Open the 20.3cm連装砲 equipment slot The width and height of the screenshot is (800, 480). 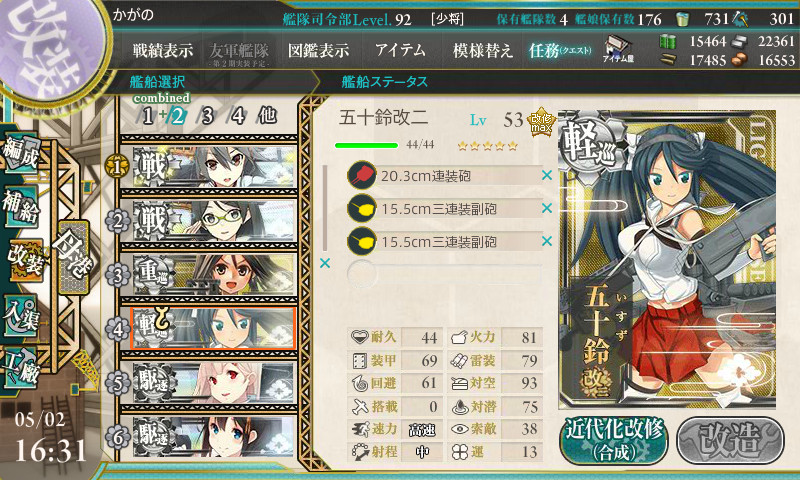point(444,175)
